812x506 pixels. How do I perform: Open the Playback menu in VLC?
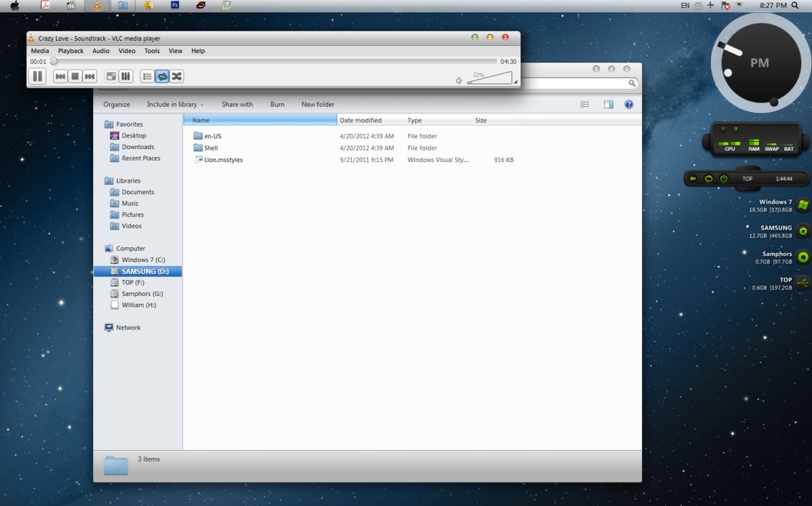pos(70,51)
